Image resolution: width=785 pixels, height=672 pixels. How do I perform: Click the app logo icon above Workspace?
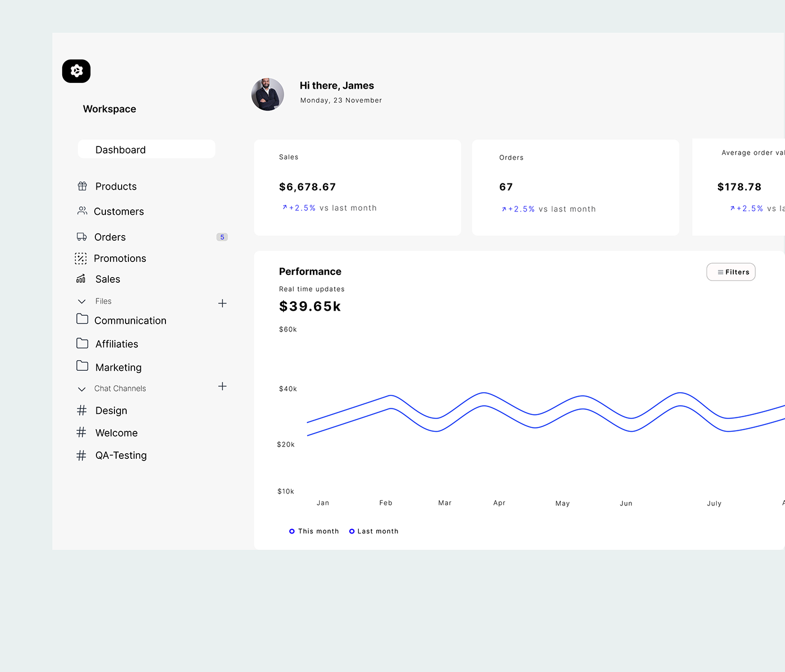76,71
